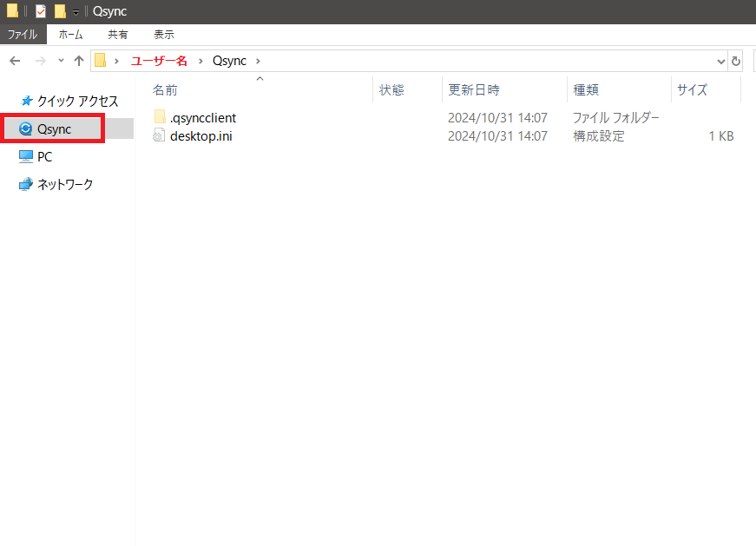Click the PC computer icon in sidebar
This screenshot has height=546, width=756.
pos(25,157)
